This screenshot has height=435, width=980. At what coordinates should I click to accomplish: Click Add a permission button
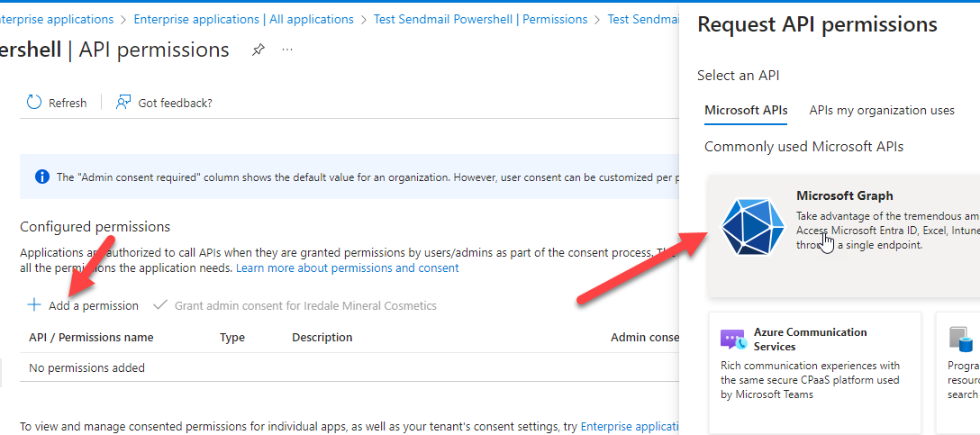83,305
